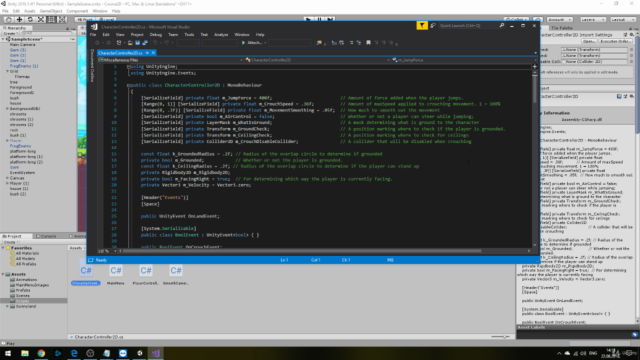The image size is (640, 360).
Task: Click the Save icon in Visual Studio
Action: (138, 42)
